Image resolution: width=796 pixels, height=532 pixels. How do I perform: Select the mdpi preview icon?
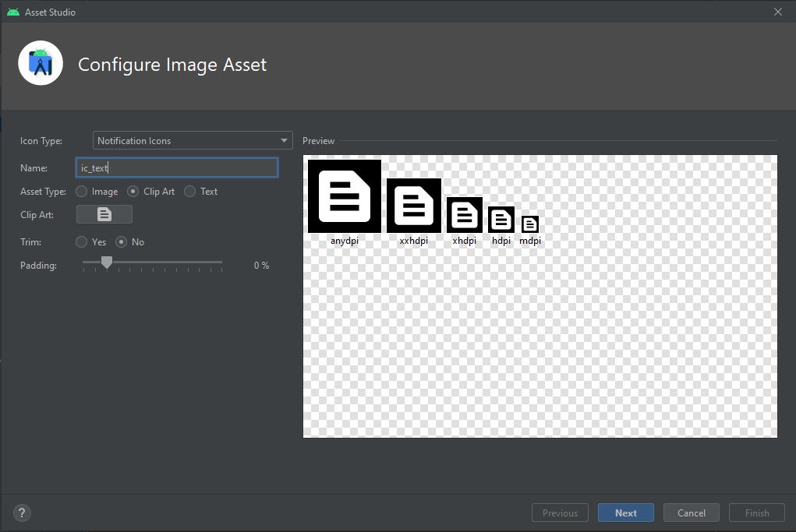tap(530, 224)
